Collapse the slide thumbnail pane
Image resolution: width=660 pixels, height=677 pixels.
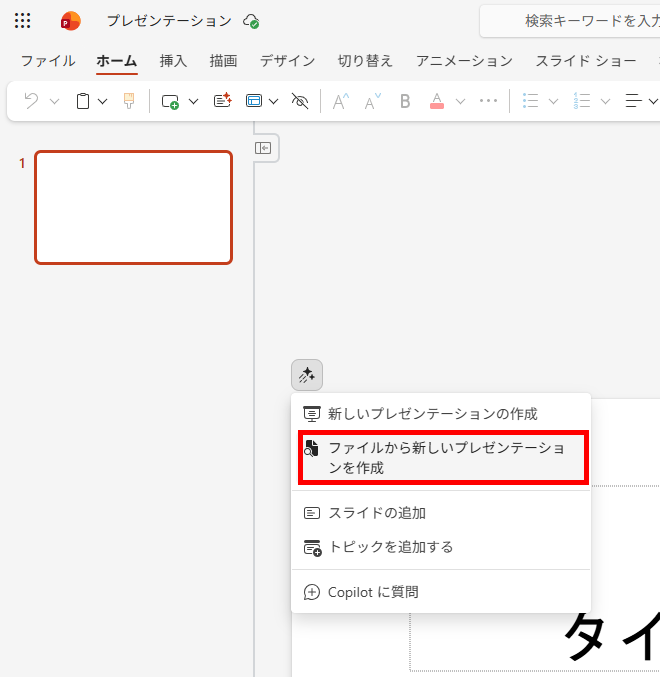263,148
